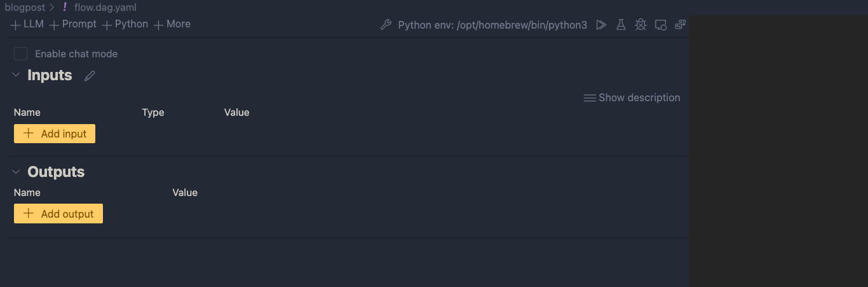
Task: Collapse the Inputs section chevron
Action: pyautogui.click(x=17, y=75)
